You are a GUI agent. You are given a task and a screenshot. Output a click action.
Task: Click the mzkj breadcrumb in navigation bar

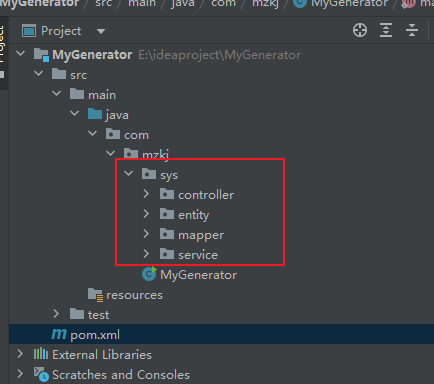(x=265, y=3)
